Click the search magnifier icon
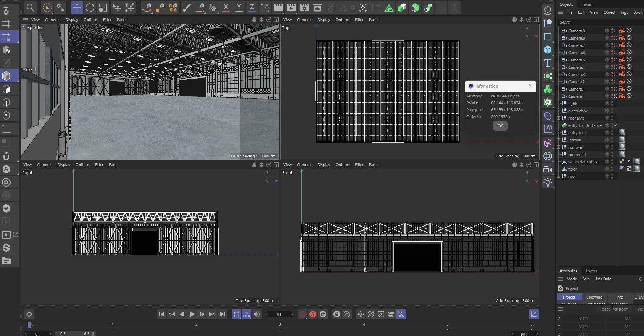644x336 pixels. (x=31, y=8)
